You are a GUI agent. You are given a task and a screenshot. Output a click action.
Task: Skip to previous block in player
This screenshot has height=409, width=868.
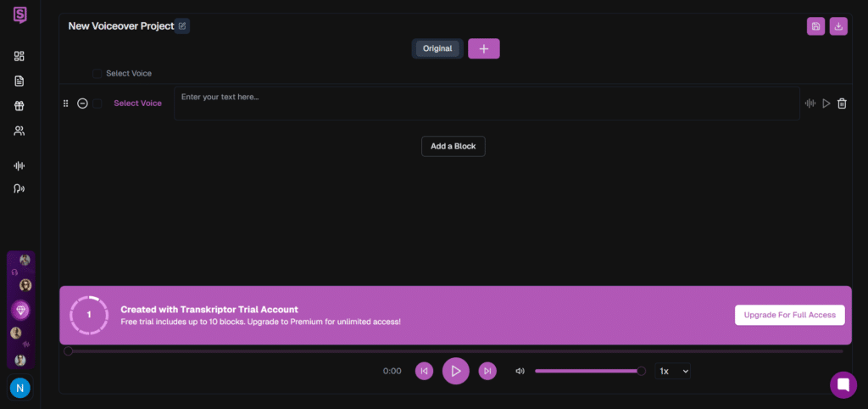[x=424, y=372]
